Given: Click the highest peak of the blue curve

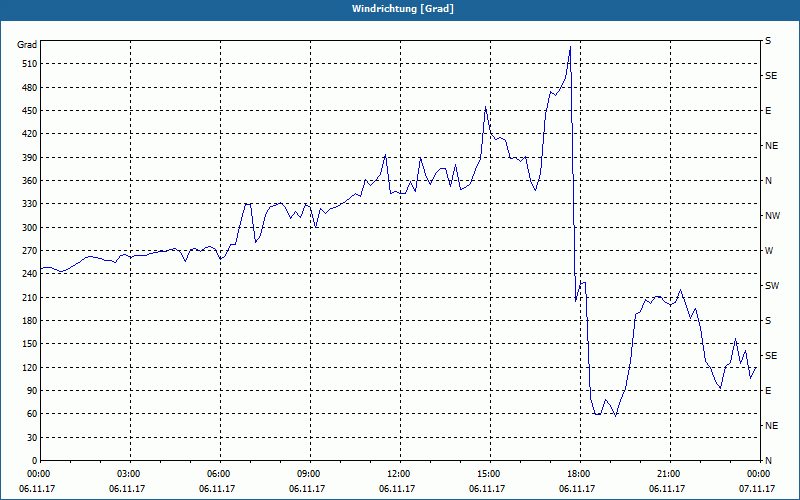Looking at the screenshot, I should (570, 46).
